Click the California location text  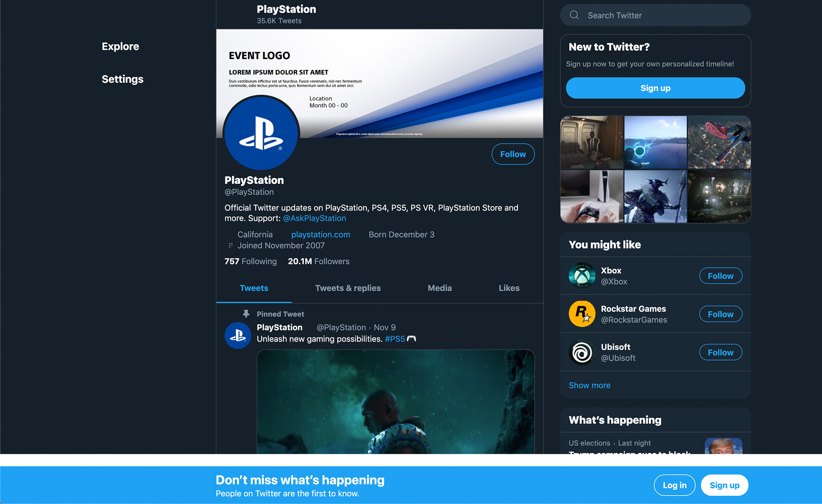255,235
